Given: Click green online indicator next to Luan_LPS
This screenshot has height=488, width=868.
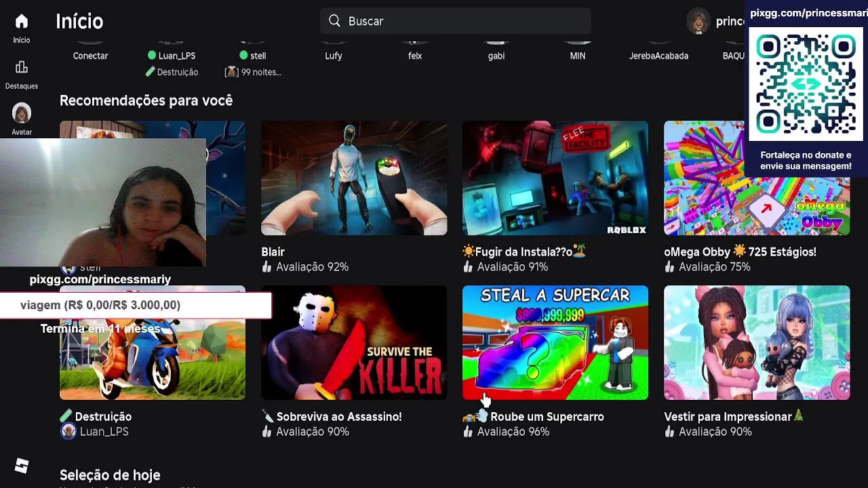Looking at the screenshot, I should (151, 56).
